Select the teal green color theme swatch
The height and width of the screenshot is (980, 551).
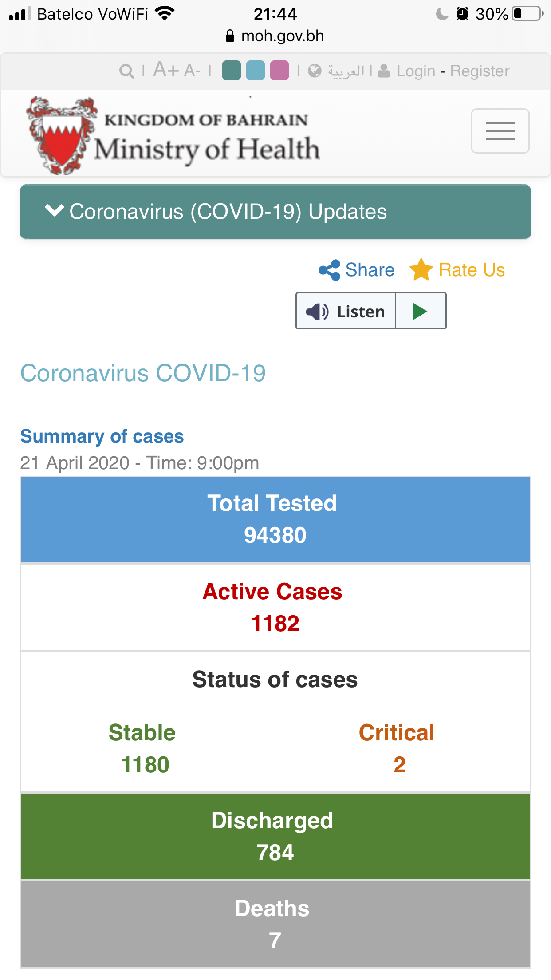tap(231, 71)
